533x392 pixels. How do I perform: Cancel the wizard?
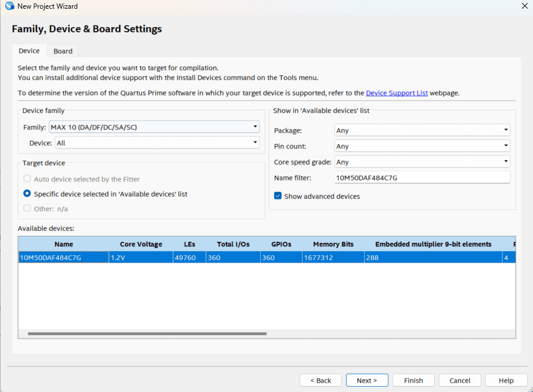pos(460,380)
